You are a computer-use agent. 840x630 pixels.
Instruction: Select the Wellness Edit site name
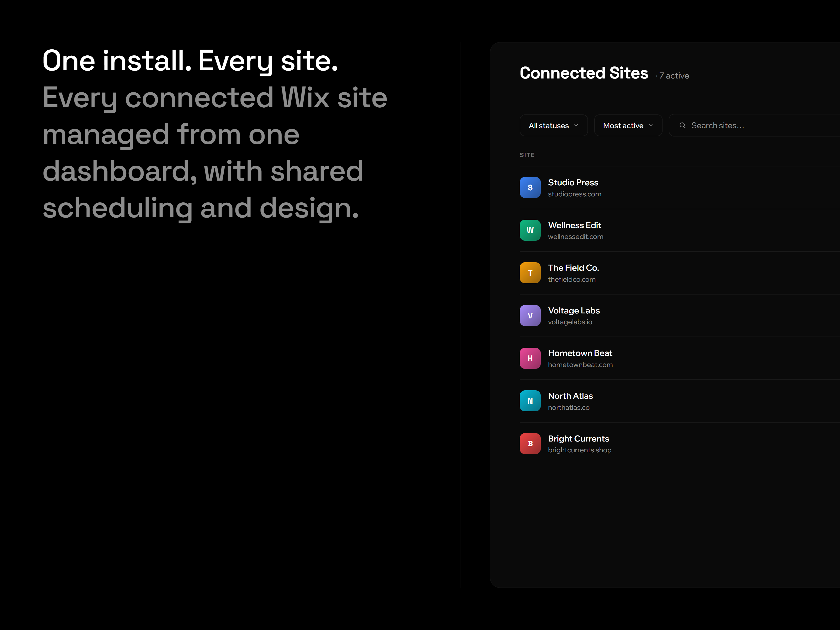coord(575,225)
